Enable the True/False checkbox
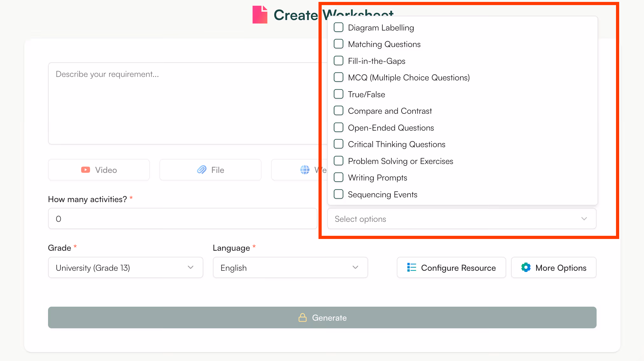644x361 pixels. click(x=339, y=94)
